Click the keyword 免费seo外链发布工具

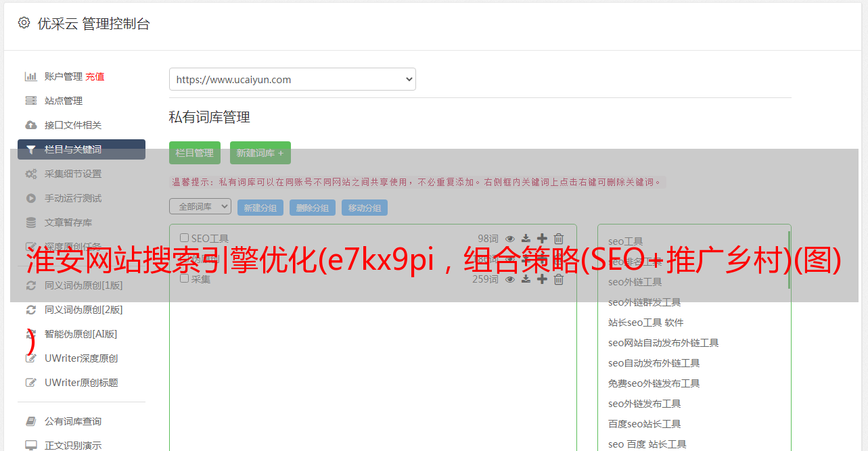coord(654,383)
